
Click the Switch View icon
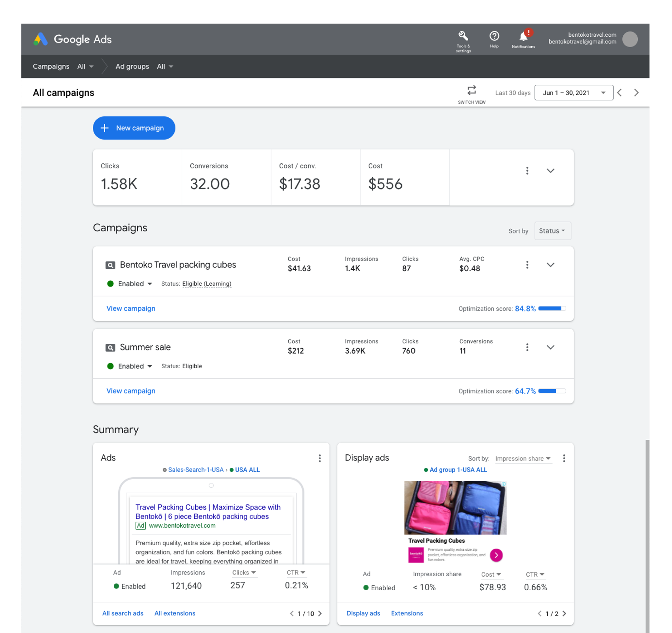(471, 91)
